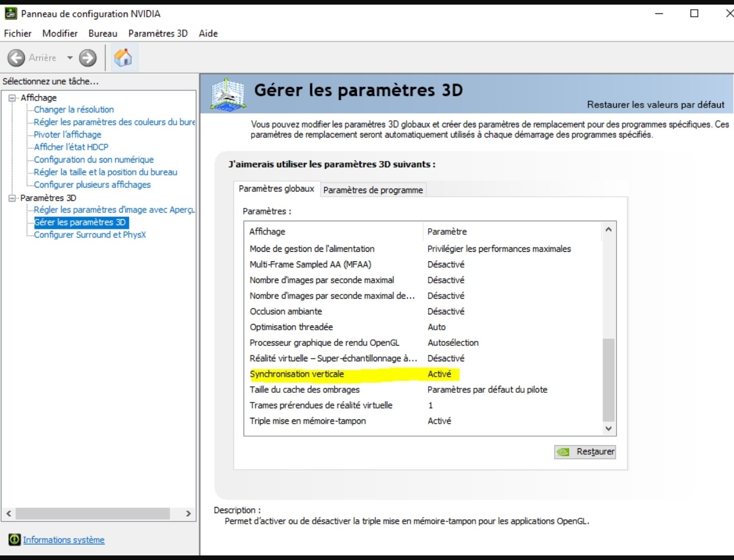Select Trames prérendues de réalité virtuelle row
The width and height of the screenshot is (734, 560).
pos(423,406)
